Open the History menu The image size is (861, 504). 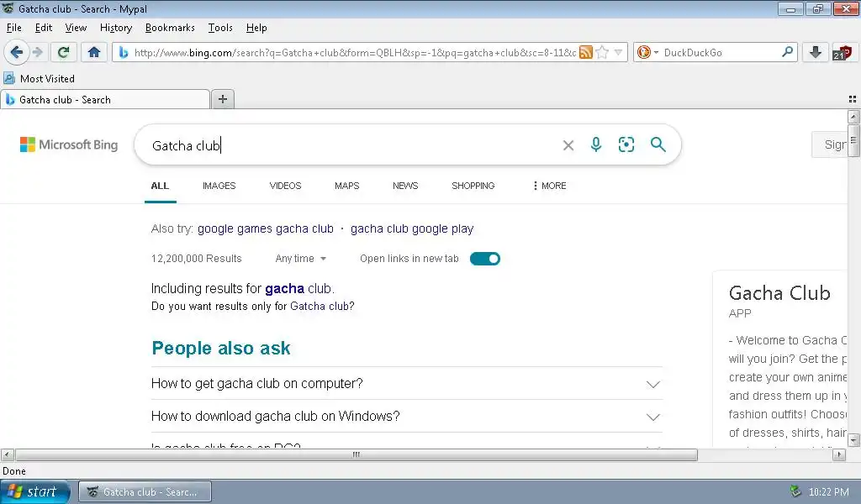point(116,28)
